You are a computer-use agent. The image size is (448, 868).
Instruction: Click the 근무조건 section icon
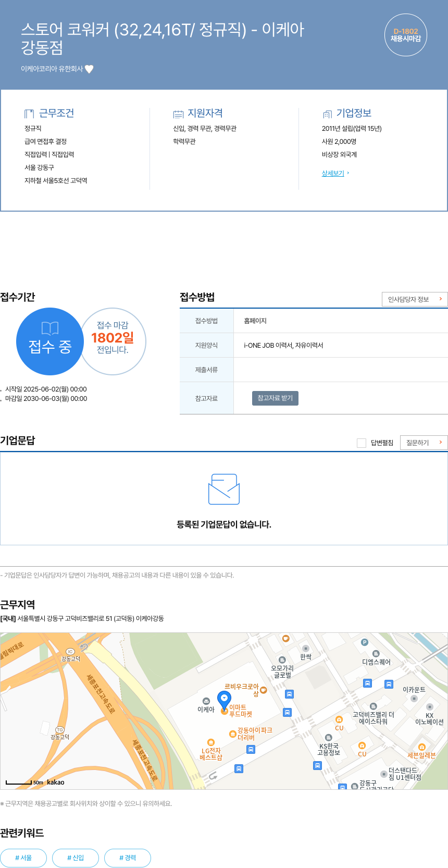pyautogui.click(x=29, y=114)
